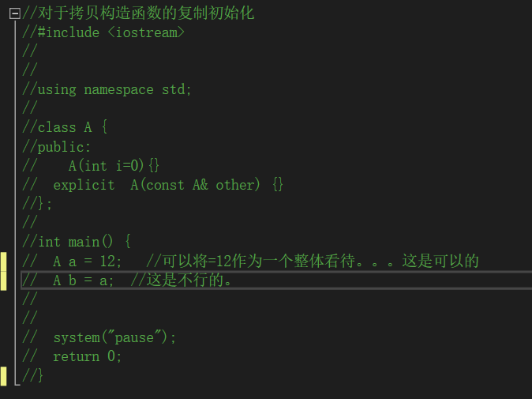
Task: Place cursor in 'A(int i=0){}' constructor line
Action: [114, 165]
